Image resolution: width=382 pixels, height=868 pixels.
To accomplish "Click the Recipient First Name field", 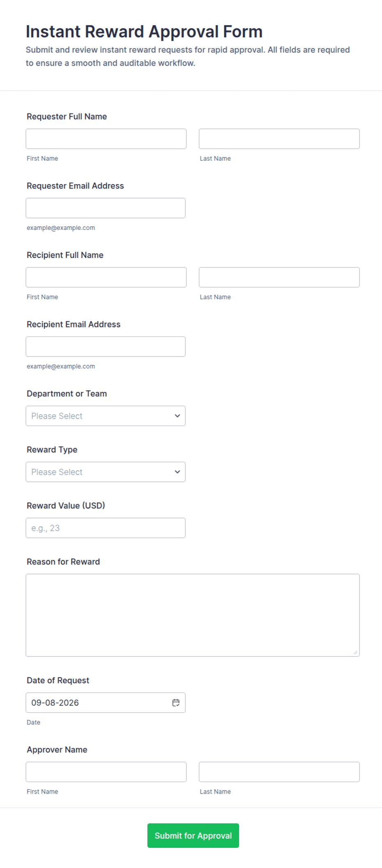I will [106, 277].
